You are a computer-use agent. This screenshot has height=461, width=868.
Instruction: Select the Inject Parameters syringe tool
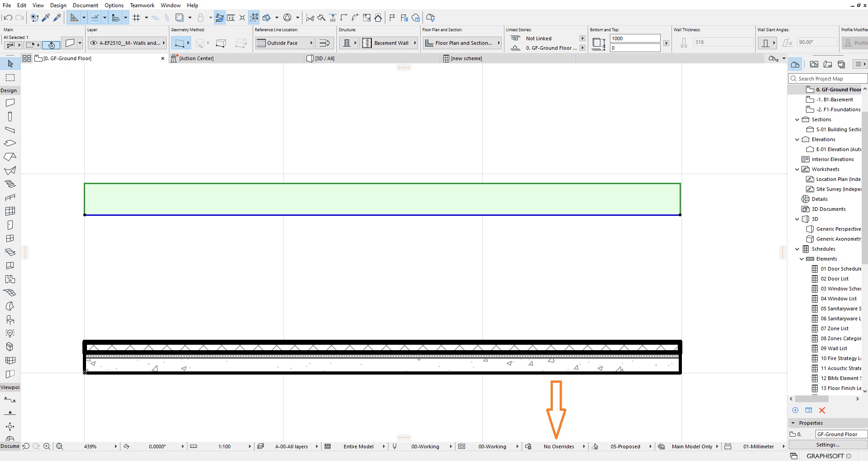pos(57,18)
